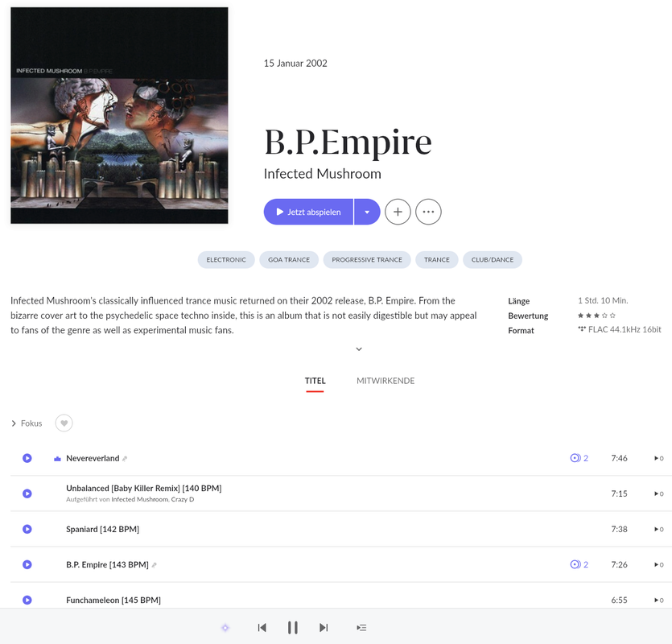672x644 pixels.
Task: Skip to next track
Action: (324, 628)
